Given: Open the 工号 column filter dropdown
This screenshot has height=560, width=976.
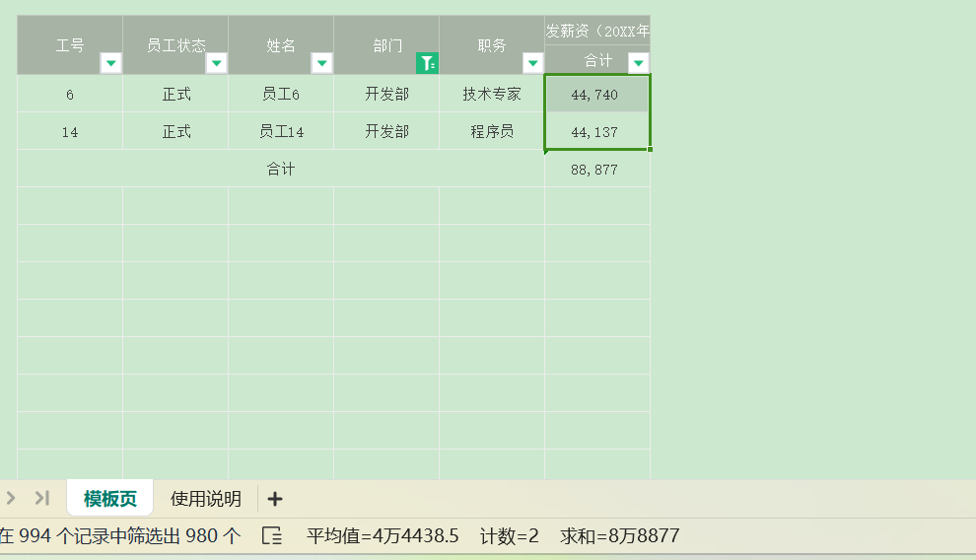Looking at the screenshot, I should pyautogui.click(x=110, y=63).
